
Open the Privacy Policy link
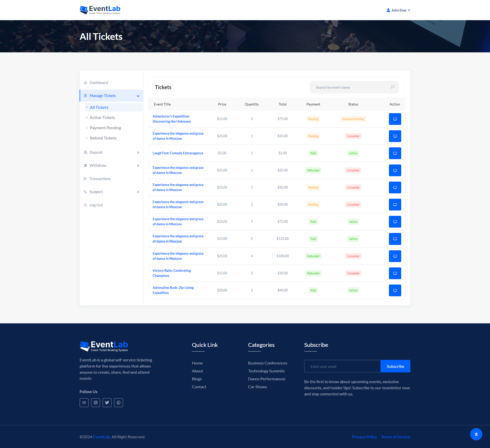tap(364, 437)
